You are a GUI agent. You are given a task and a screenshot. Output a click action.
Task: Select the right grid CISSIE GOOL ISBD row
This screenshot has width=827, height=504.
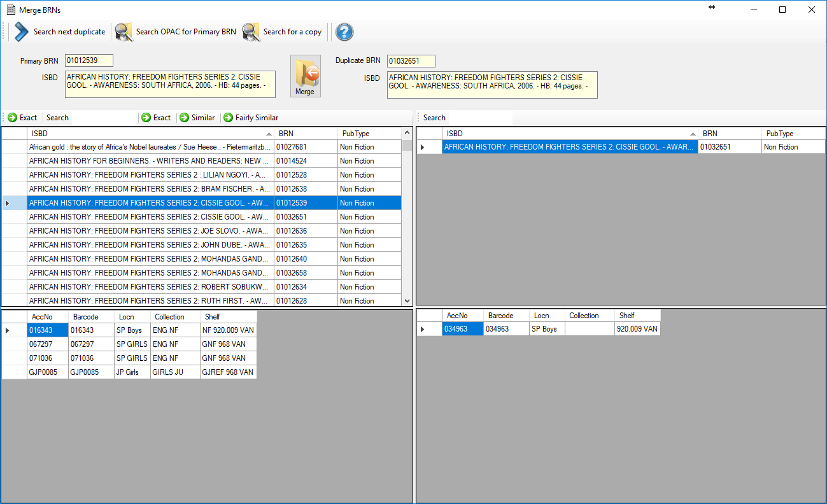pyautogui.click(x=570, y=147)
